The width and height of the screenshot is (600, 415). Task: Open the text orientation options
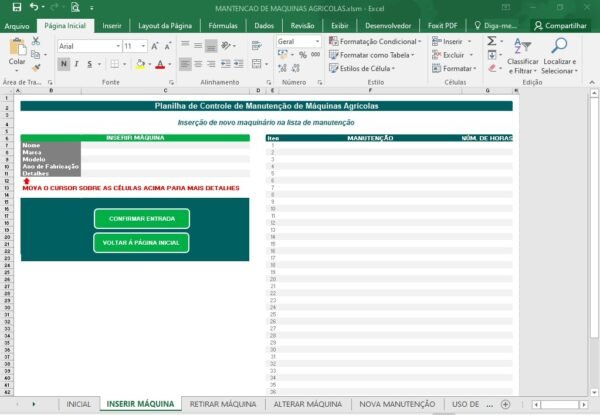pyautogui.click(x=226, y=46)
